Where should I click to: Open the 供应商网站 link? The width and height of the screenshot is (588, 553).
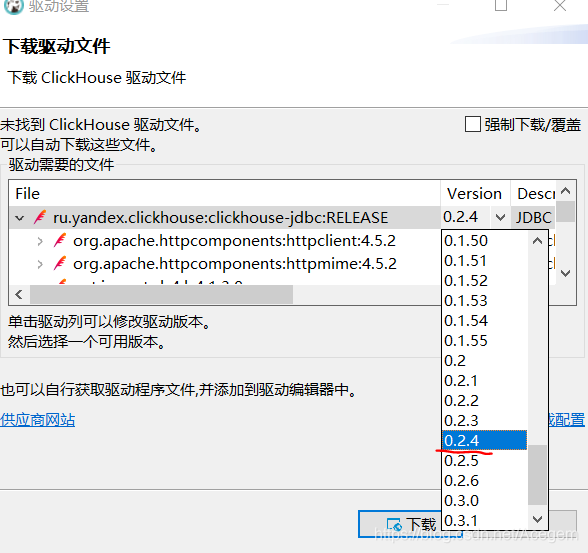pyautogui.click(x=38, y=420)
